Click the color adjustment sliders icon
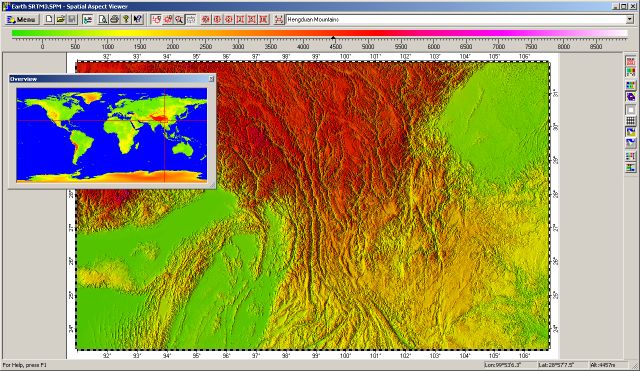Image resolution: width=640 pixels, height=371 pixels. pyautogui.click(x=631, y=156)
